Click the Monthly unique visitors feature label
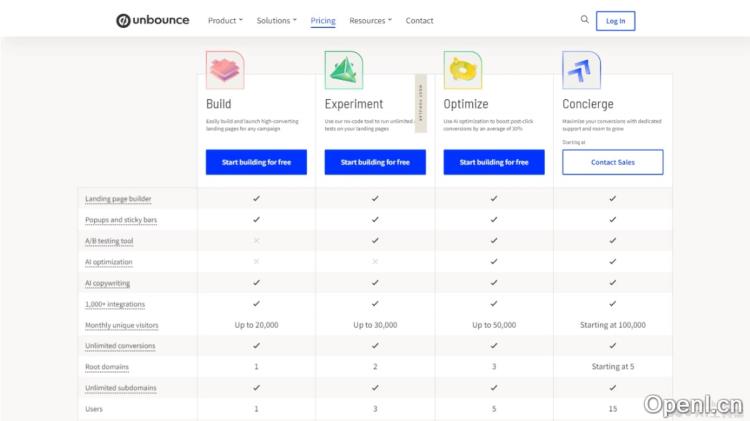The height and width of the screenshot is (421, 750). [122, 325]
